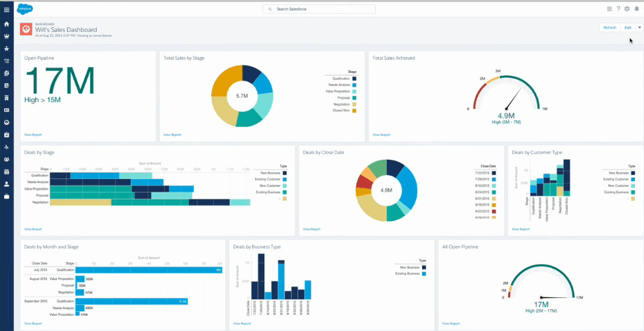Viewport: 644px width, 331px height.
Task: Go to Home via house icon
Action: coord(7,24)
